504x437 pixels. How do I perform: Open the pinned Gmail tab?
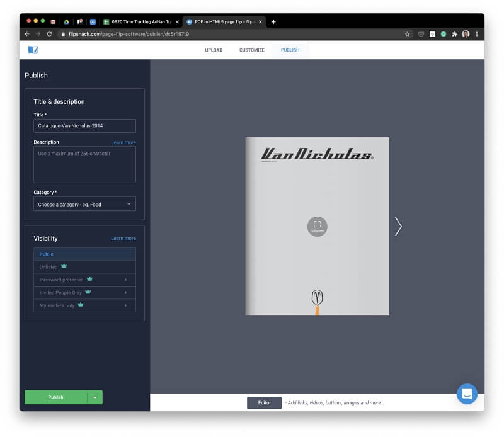(53, 22)
